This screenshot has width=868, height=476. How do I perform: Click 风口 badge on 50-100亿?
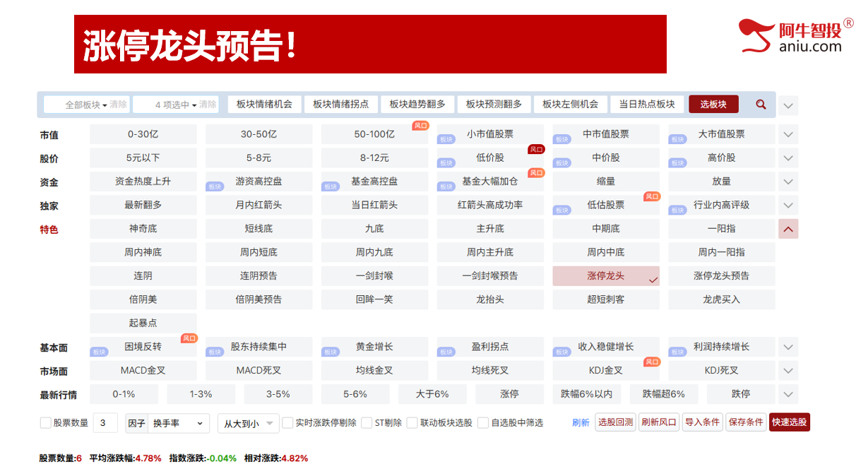[x=420, y=126]
